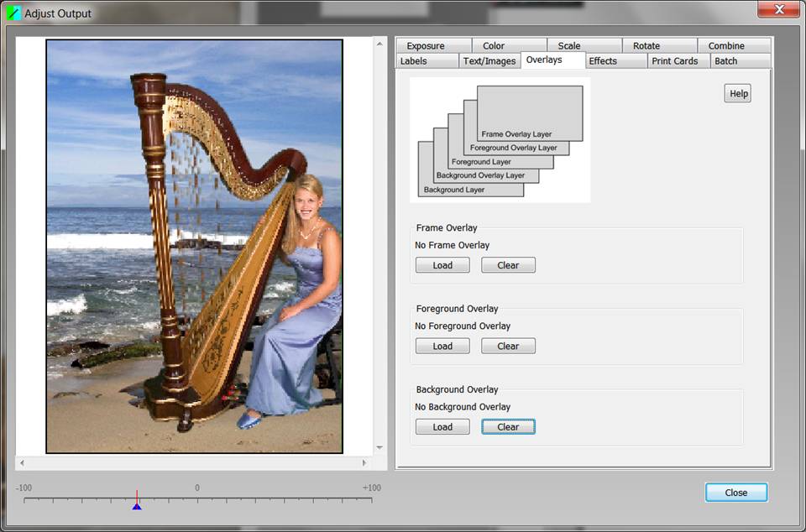
Task: Clear the Background Overlay
Action: 509,427
